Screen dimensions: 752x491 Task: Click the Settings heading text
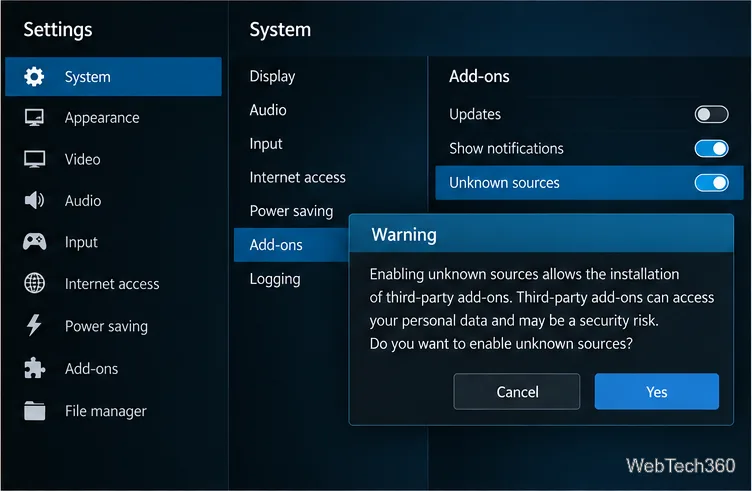pyautogui.click(x=58, y=30)
